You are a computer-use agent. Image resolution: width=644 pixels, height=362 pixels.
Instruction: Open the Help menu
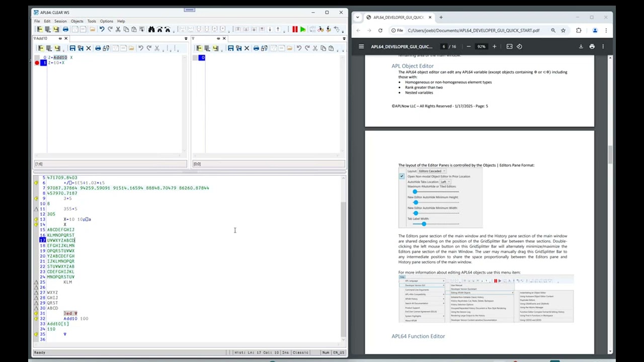pos(121,21)
